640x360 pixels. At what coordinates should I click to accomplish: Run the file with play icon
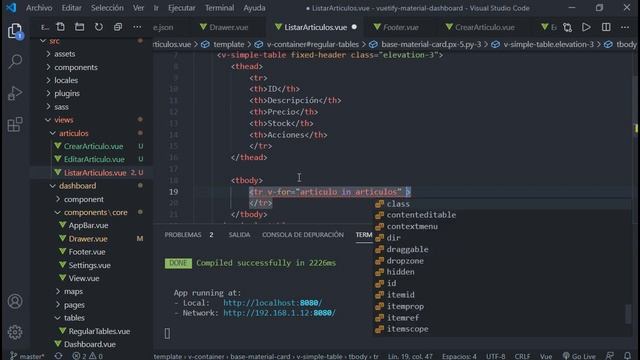click(x=586, y=27)
